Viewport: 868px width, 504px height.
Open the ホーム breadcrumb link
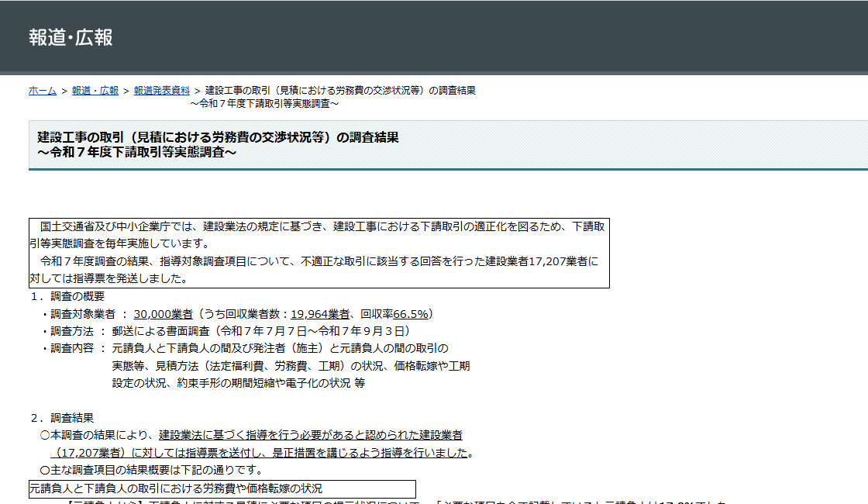click(x=43, y=90)
